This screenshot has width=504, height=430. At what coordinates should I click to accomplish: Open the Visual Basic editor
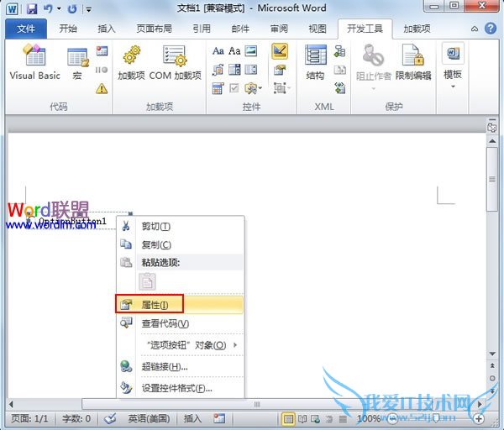pos(34,61)
